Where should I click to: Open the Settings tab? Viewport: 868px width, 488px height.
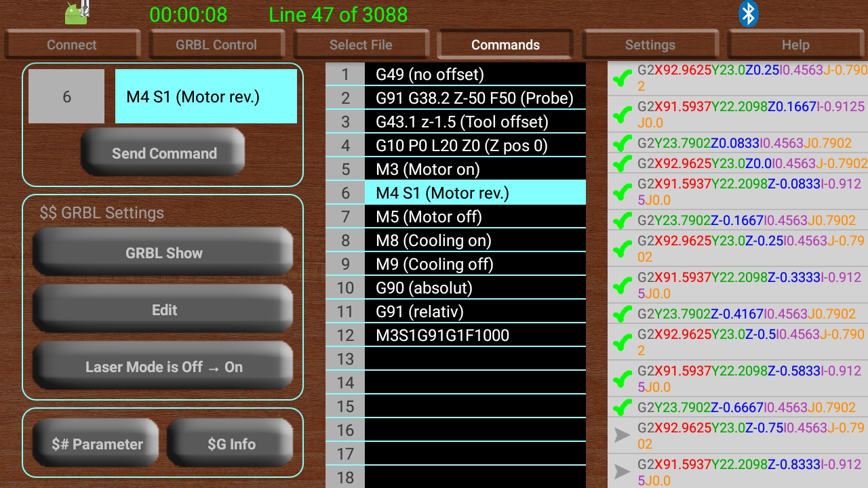650,45
